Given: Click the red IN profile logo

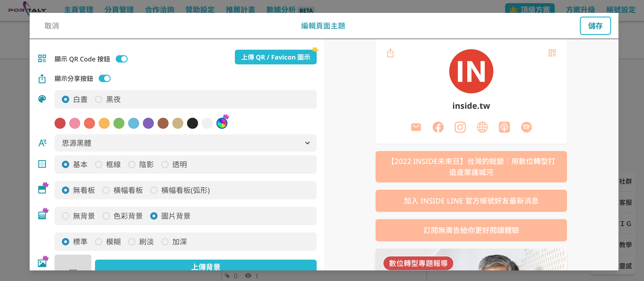Looking at the screenshot, I should (471, 71).
